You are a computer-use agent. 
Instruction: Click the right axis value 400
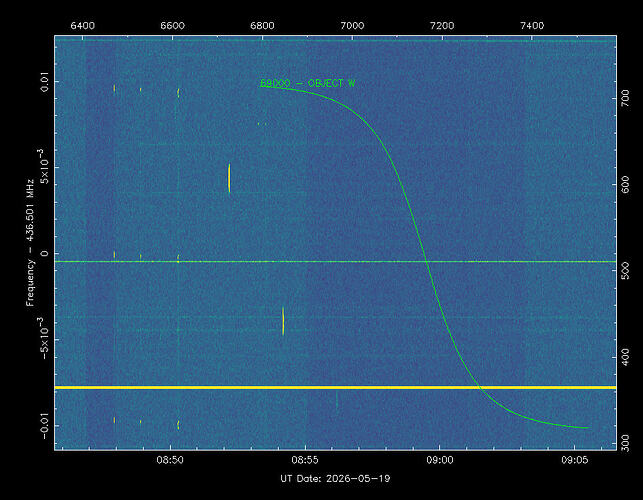click(625, 357)
